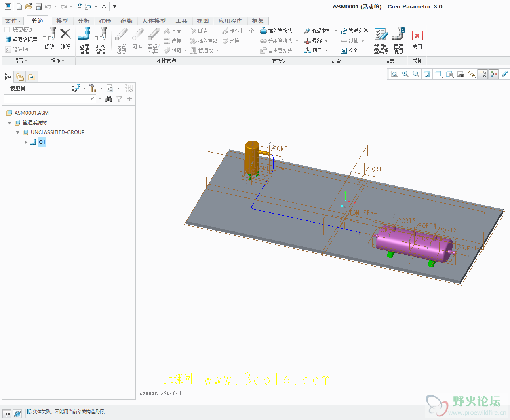Select ASM0001.ASM in model tree

32,113
